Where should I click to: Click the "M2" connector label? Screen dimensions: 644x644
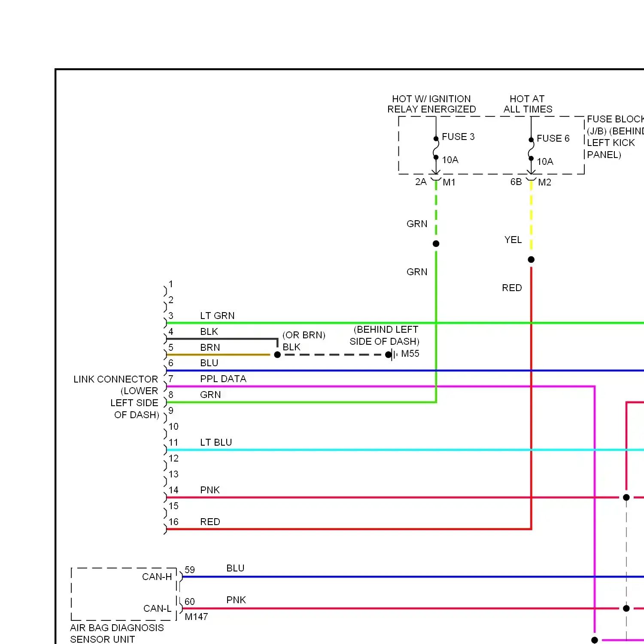tap(544, 182)
